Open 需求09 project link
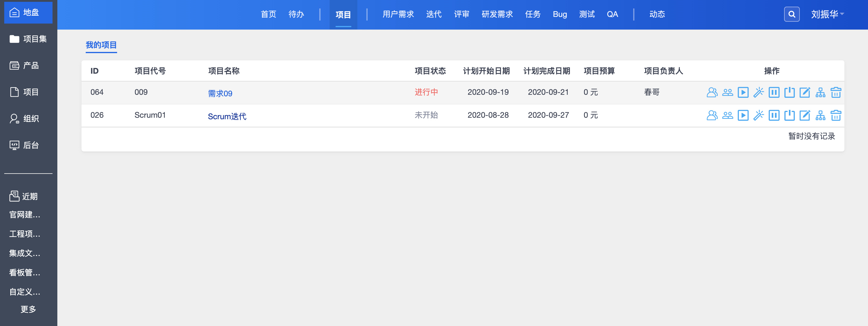Viewport: 868px width, 326px height. click(x=220, y=93)
